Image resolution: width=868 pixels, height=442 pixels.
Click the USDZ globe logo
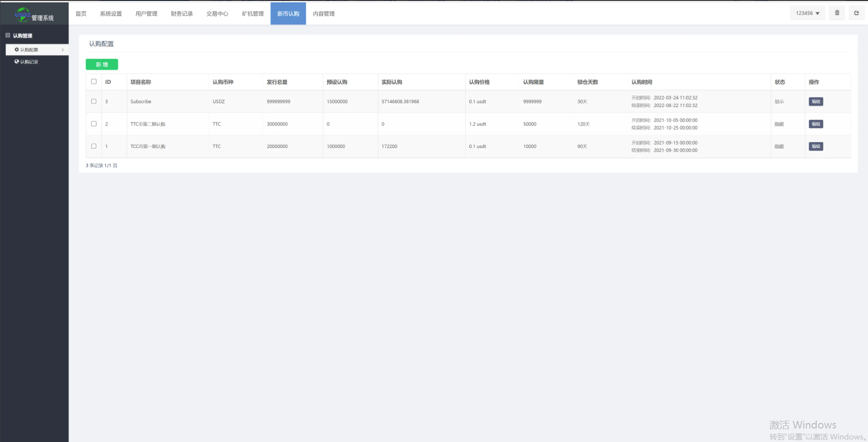pos(22,14)
